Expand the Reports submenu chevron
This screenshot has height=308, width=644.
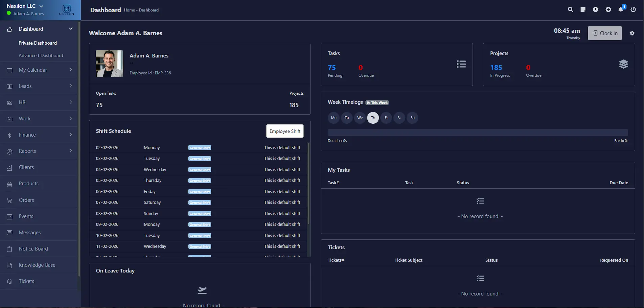71,151
